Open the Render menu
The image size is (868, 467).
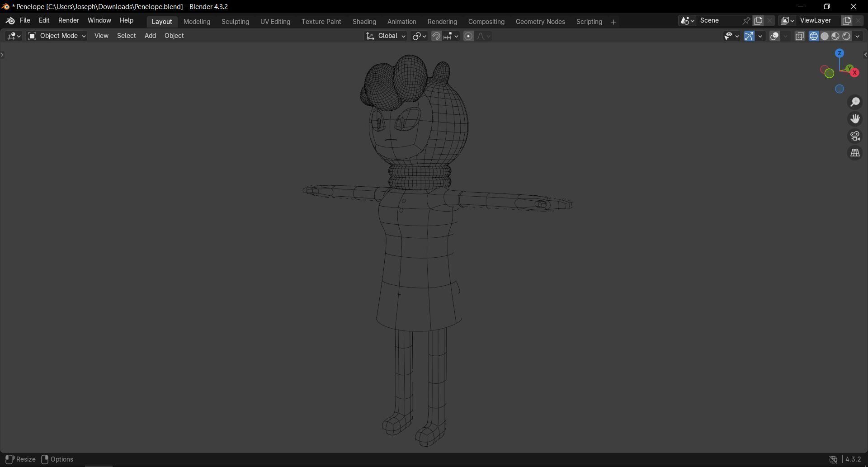(x=69, y=21)
